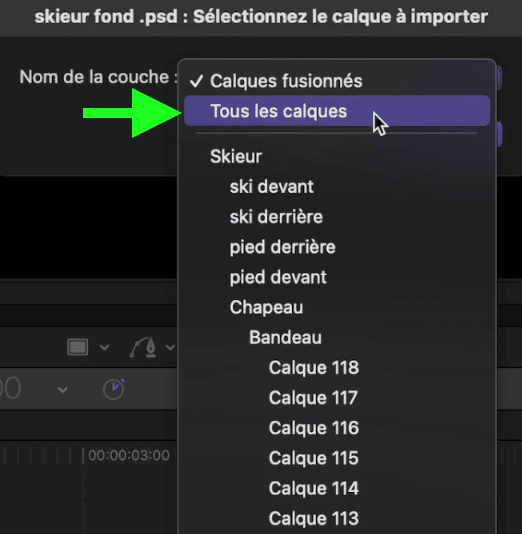Open the pen tool chevron dropdown
This screenshot has width=522, height=534.
click(x=170, y=347)
